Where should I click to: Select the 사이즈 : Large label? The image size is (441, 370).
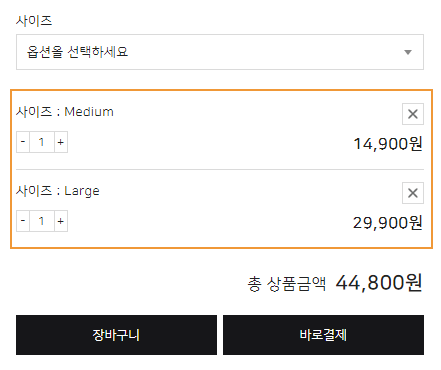[58, 191]
